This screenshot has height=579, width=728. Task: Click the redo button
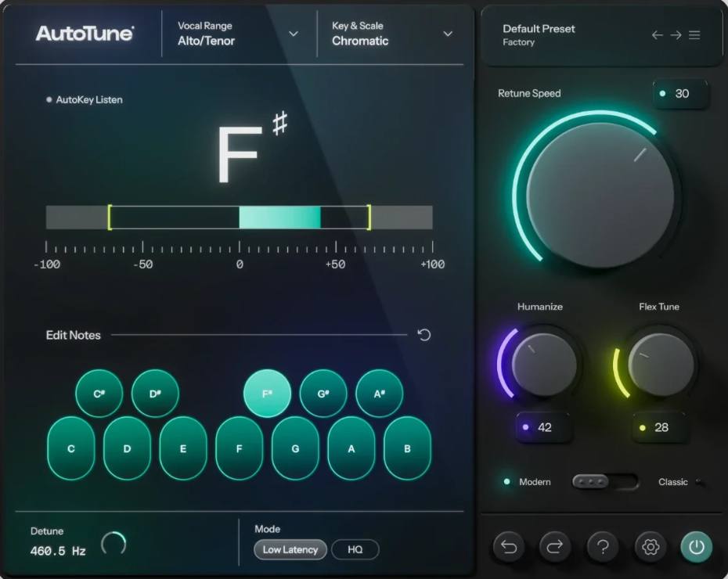point(555,547)
